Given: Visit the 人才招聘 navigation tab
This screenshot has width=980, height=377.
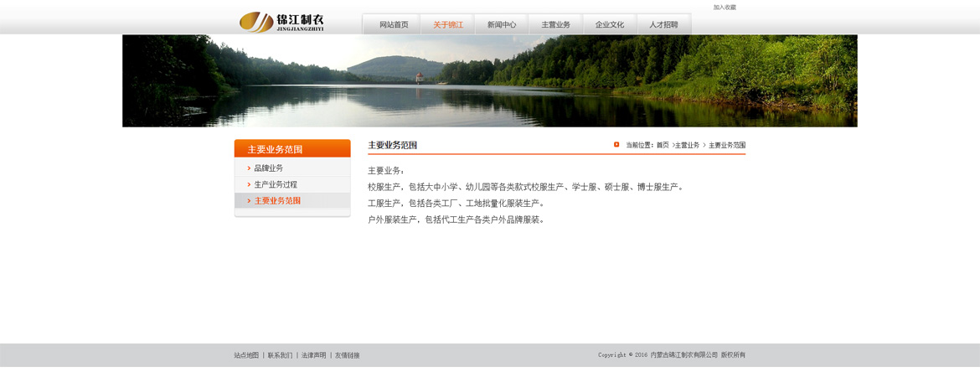Looking at the screenshot, I should tap(663, 25).
